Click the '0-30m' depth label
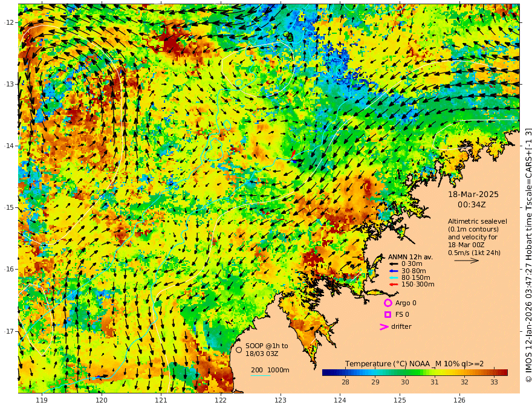Image resolution: width=532 pixels, height=411 pixels. (412, 264)
